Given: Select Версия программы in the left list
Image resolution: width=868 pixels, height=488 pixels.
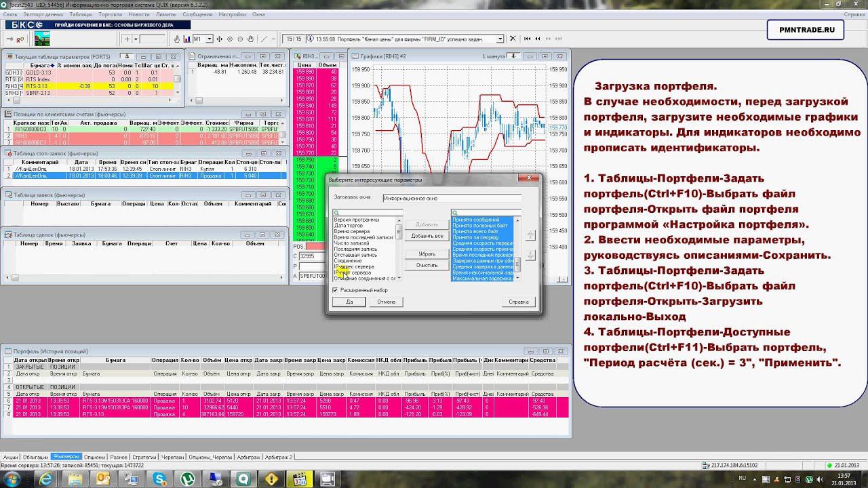Looking at the screenshot, I should click(x=357, y=220).
